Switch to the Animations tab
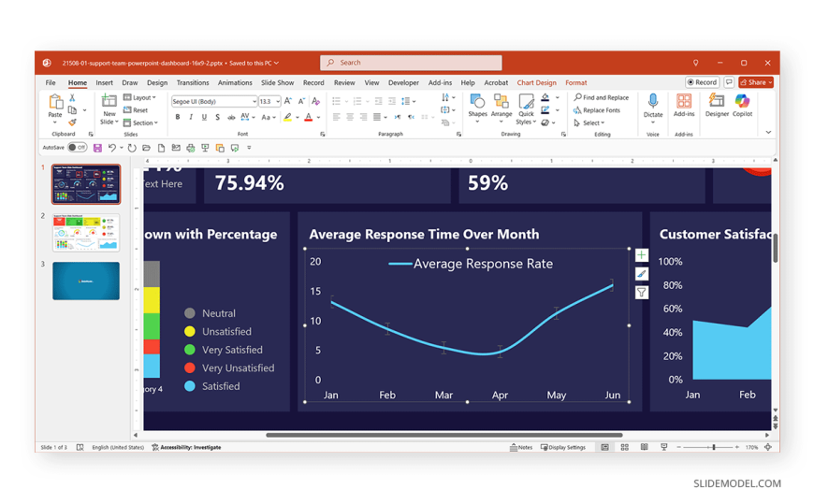The height and width of the screenshot is (504, 814). click(x=235, y=82)
